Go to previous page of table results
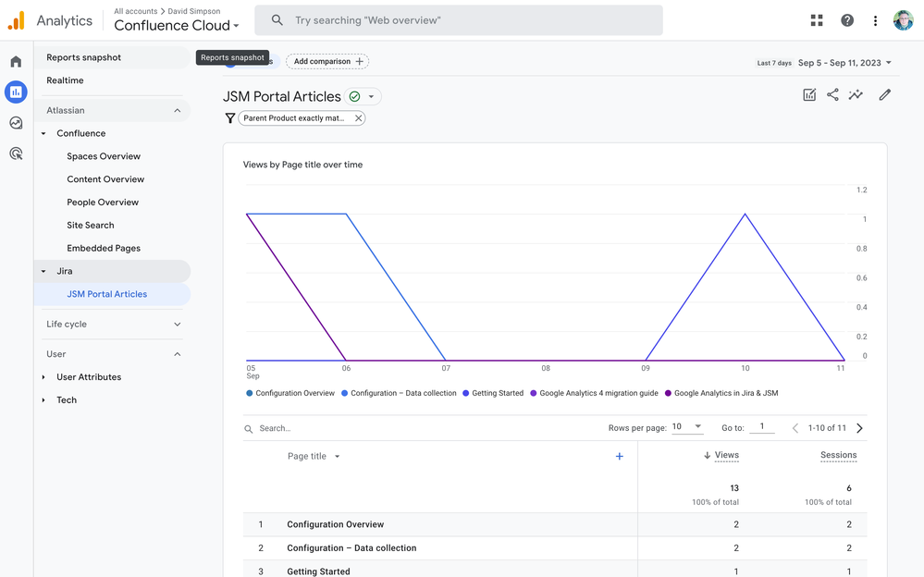The width and height of the screenshot is (924, 577). [x=795, y=428]
